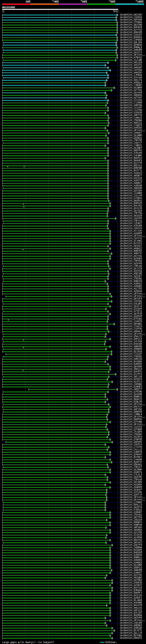The height and width of the screenshot is (644, 146).
Task: Click the green alignment bar of UniRef100_A6MZY7
Action: click(73, 389)
